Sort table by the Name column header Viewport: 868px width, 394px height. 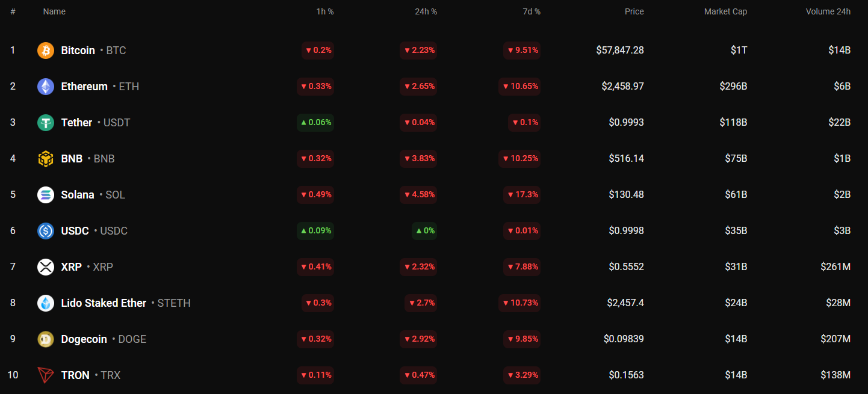click(54, 11)
